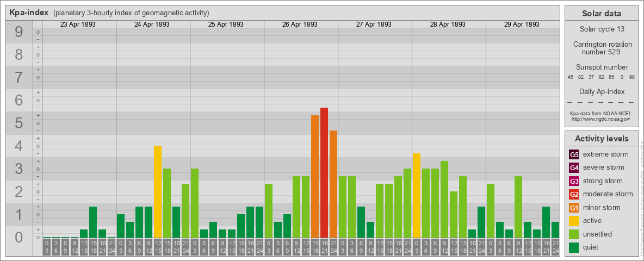Click the red bar on 26 Apr 1893
The image size is (644, 261).
click(324, 173)
